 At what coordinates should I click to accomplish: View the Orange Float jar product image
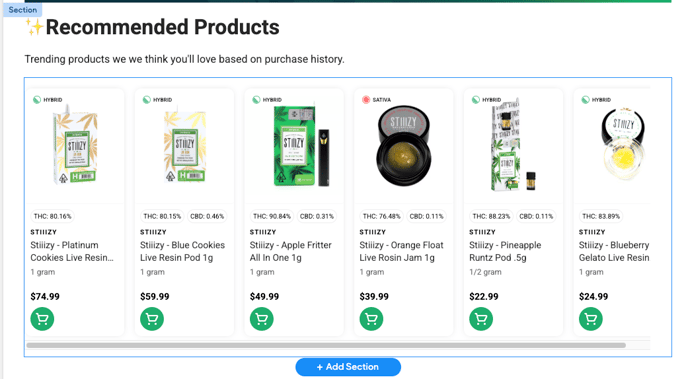(403, 145)
